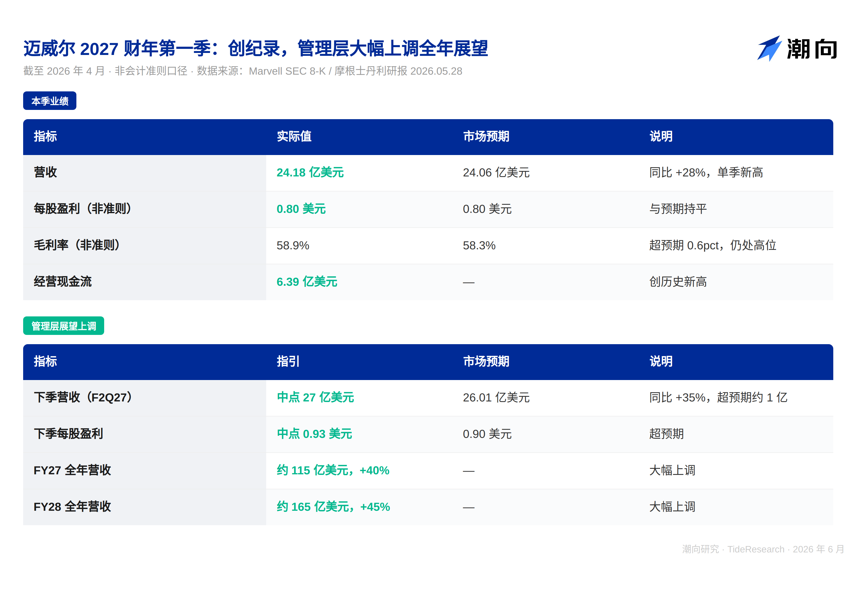The height and width of the screenshot is (590, 868).
Task: Click the 与预期持平 note
Action: 678,209
